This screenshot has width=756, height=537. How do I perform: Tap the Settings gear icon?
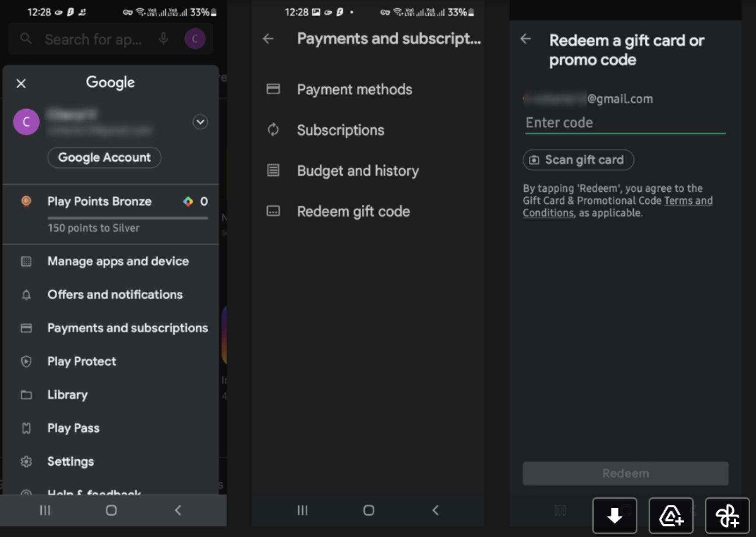(x=26, y=462)
